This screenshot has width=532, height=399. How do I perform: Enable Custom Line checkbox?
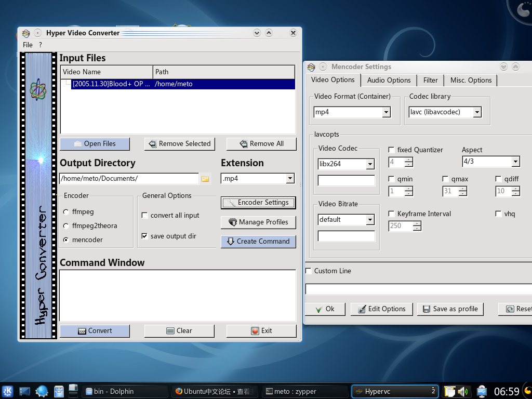309,271
